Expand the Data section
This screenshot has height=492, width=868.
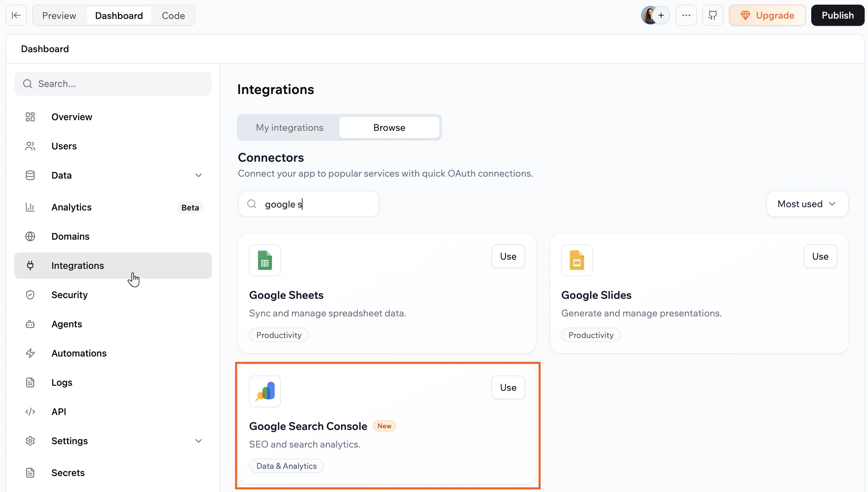pos(199,175)
